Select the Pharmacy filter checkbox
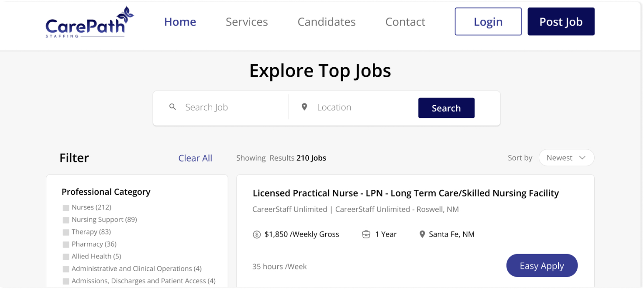The width and height of the screenshot is (644, 289). pos(66,244)
